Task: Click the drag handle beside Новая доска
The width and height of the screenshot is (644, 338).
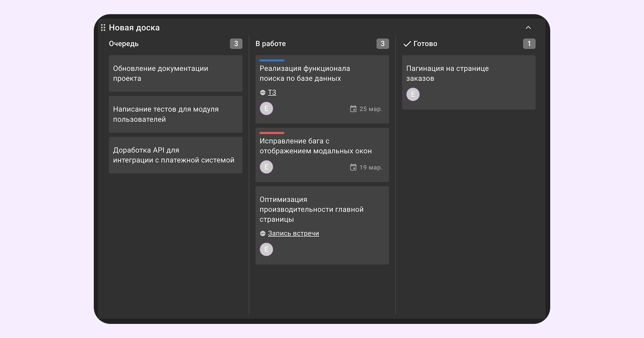Action: tap(103, 27)
